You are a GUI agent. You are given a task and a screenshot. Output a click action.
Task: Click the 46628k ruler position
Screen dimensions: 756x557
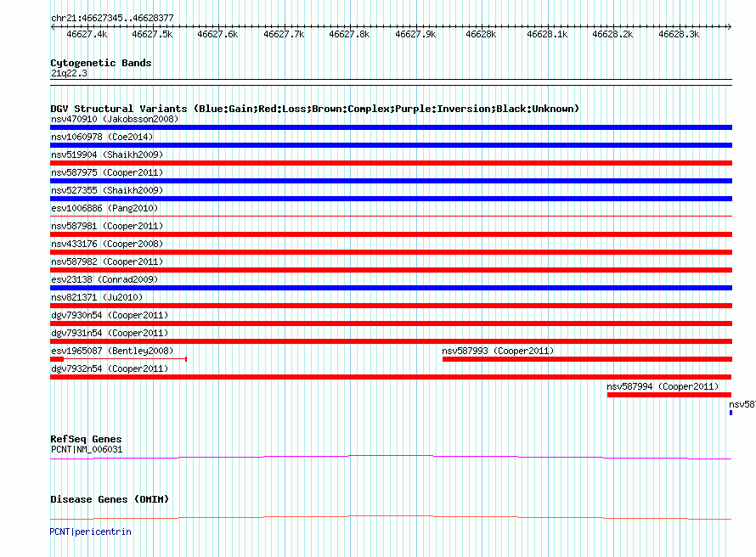481,34
